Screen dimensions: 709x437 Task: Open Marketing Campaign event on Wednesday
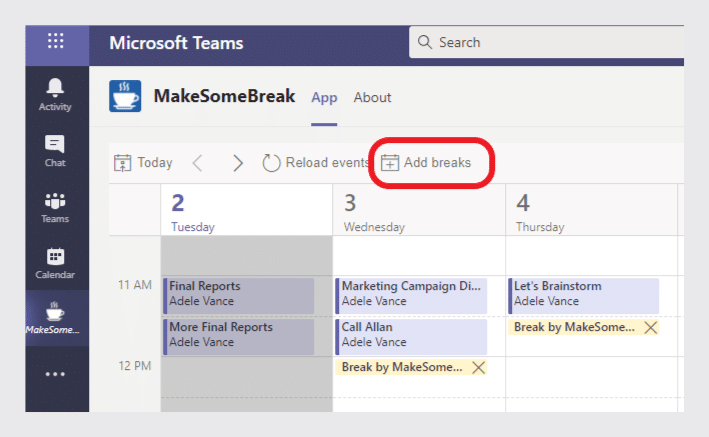(411, 296)
